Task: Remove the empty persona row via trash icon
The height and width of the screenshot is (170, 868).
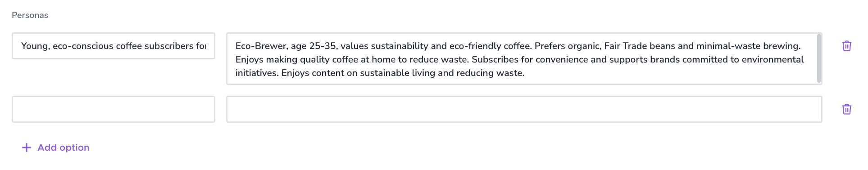Action: tap(846, 109)
